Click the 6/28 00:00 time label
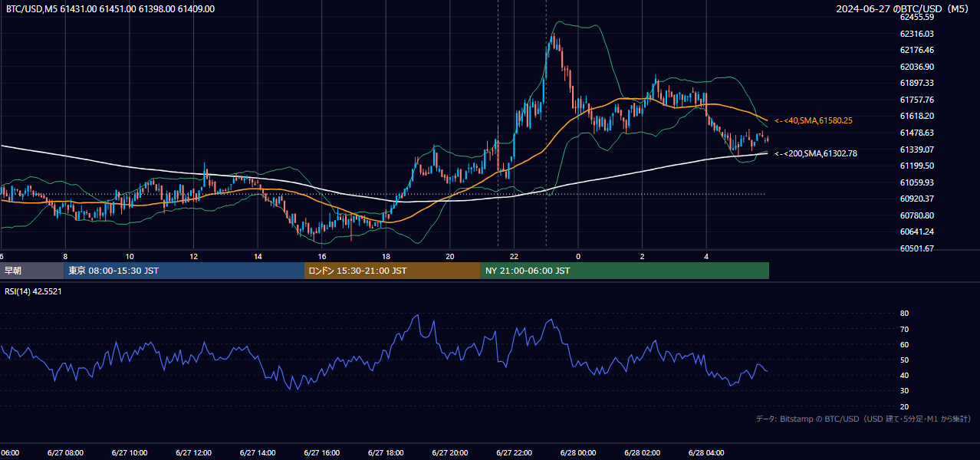 click(x=578, y=452)
